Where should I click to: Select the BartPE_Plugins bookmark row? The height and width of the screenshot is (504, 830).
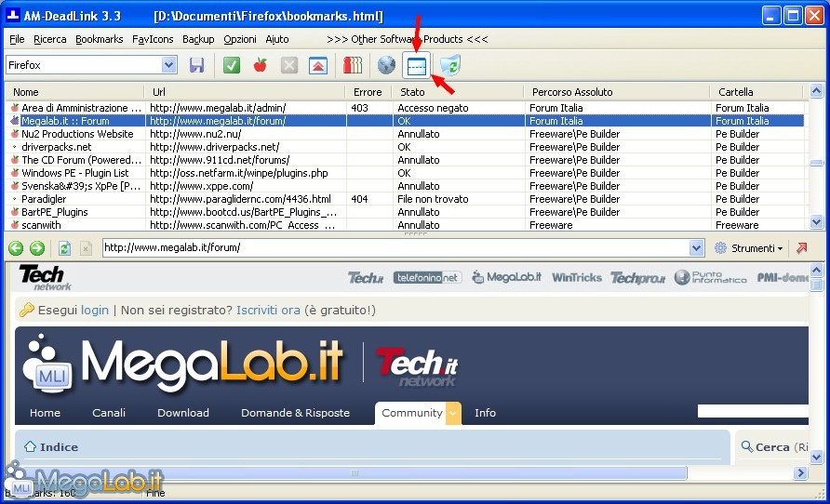(x=406, y=212)
